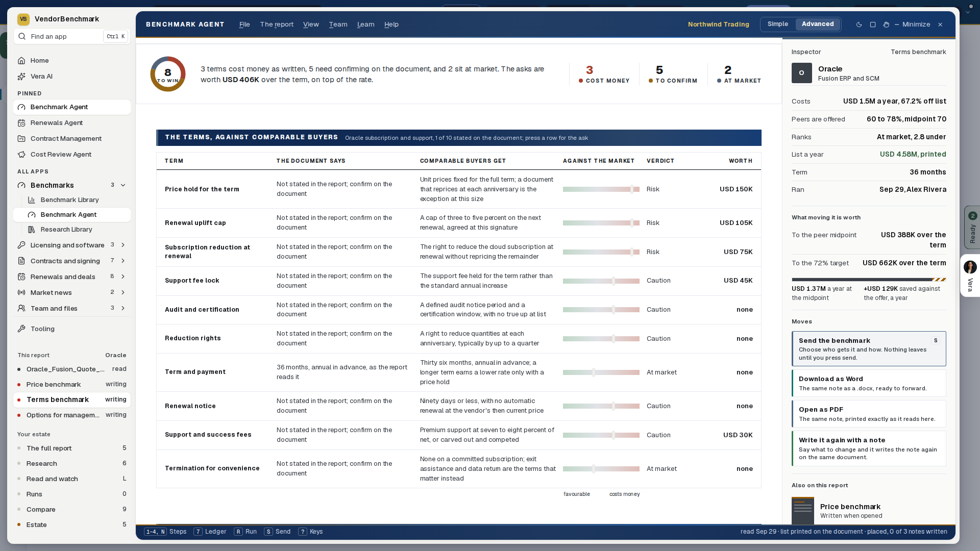Open the Team menu
980x551 pixels.
pyautogui.click(x=338, y=24)
